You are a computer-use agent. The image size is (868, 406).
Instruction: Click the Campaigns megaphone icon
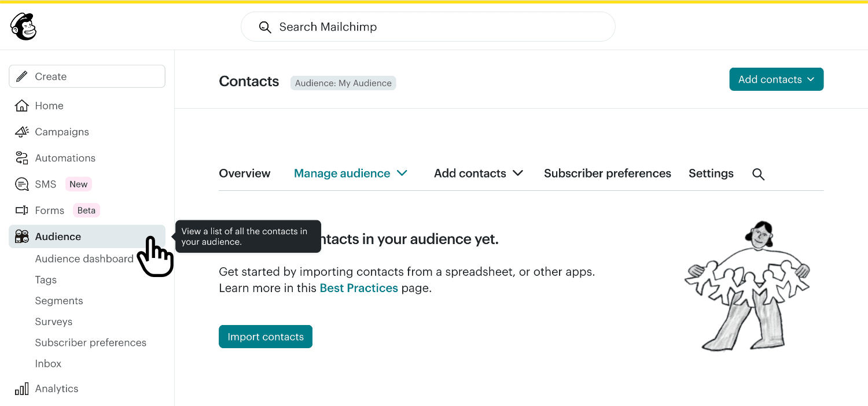pos(21,132)
